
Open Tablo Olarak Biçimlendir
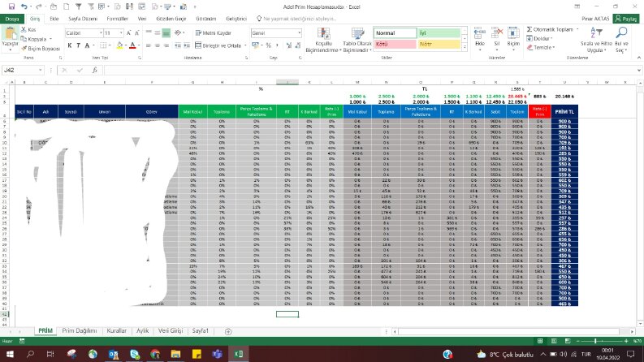point(357,41)
